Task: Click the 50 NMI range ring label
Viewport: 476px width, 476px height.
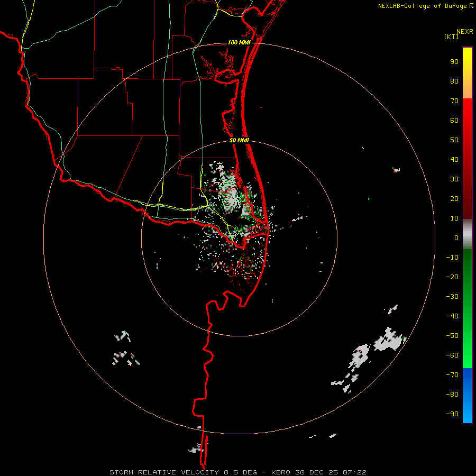Action: click(x=239, y=140)
